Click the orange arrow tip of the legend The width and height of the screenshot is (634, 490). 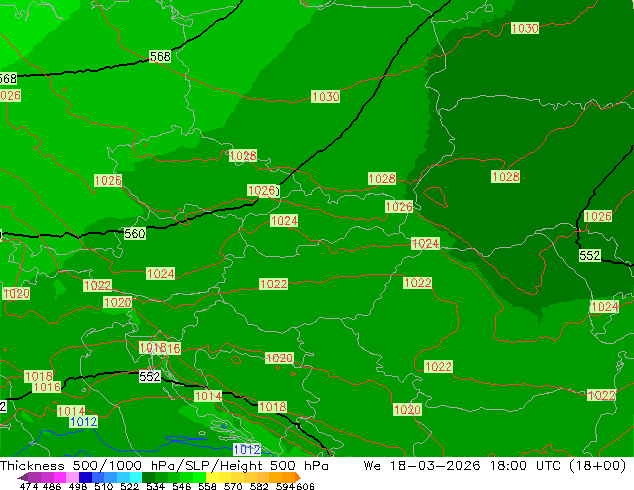point(298,477)
